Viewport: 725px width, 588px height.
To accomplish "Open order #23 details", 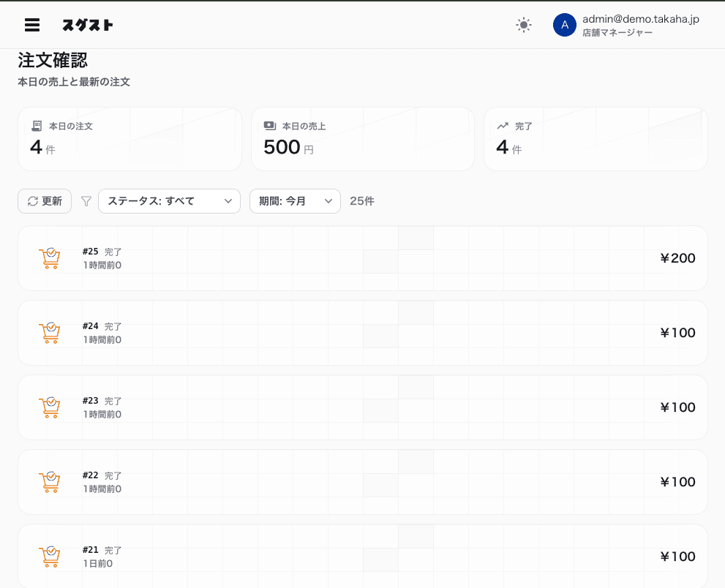I will pyautogui.click(x=363, y=407).
